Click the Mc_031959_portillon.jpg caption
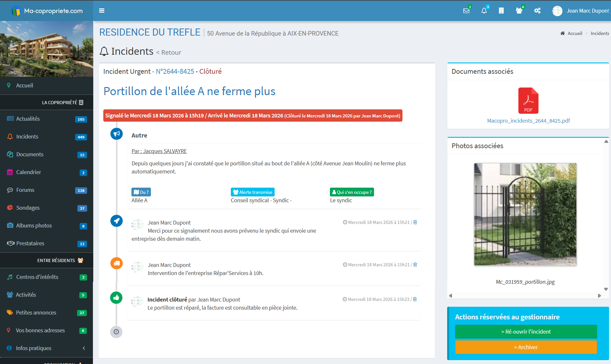Screen dimensions: 611x364 pyautogui.click(x=525, y=282)
